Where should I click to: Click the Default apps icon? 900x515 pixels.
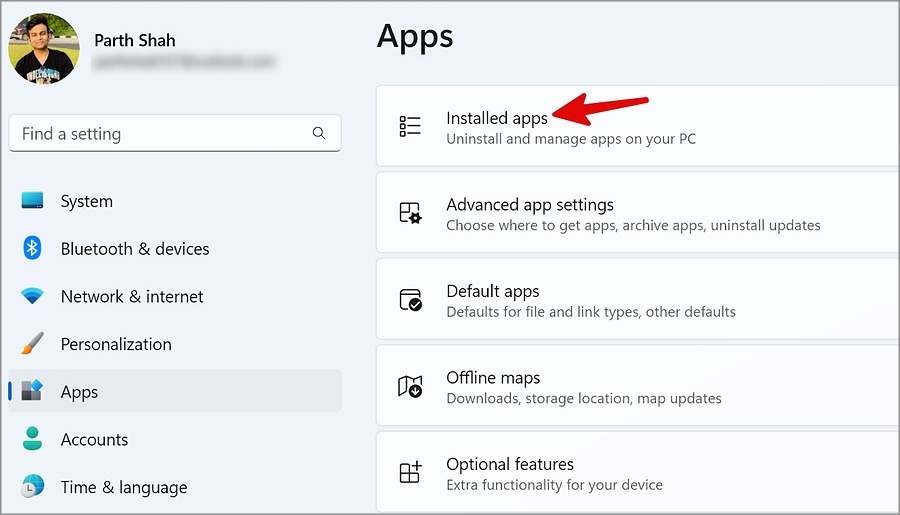pyautogui.click(x=410, y=300)
